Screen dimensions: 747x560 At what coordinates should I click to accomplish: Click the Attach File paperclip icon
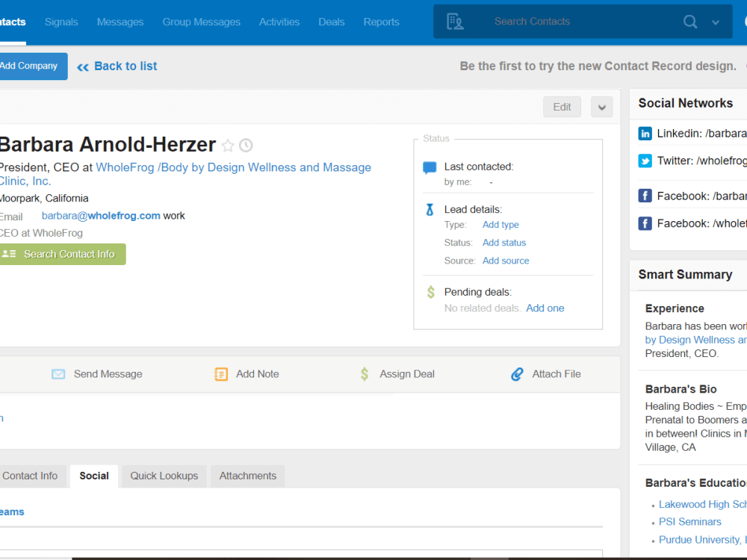(x=517, y=374)
